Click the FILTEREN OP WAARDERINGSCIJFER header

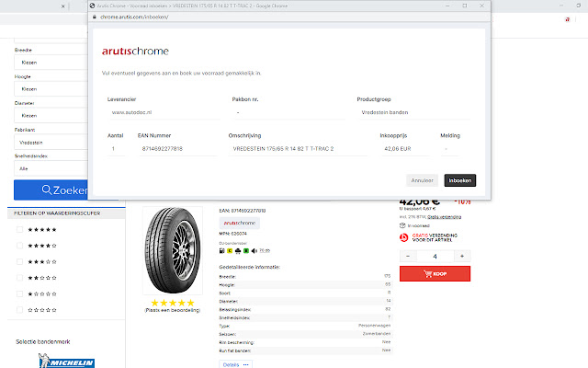click(x=57, y=213)
